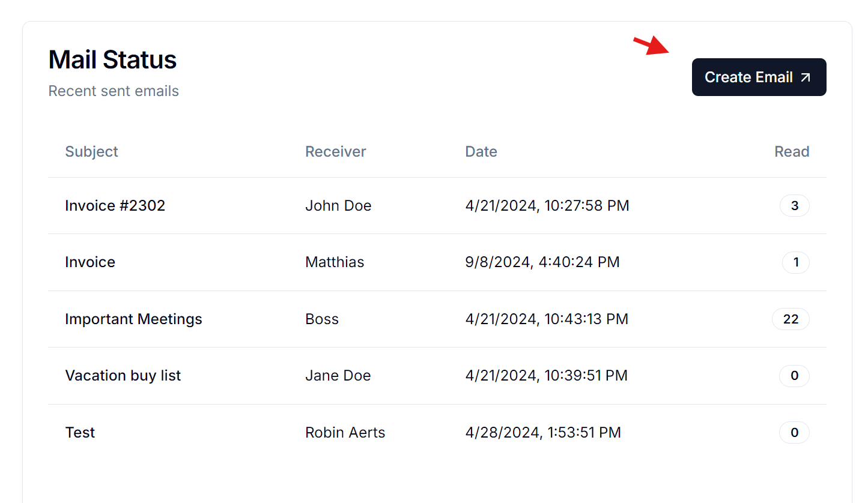Click receiver Matthias
The image size is (868, 503).
coord(335,262)
